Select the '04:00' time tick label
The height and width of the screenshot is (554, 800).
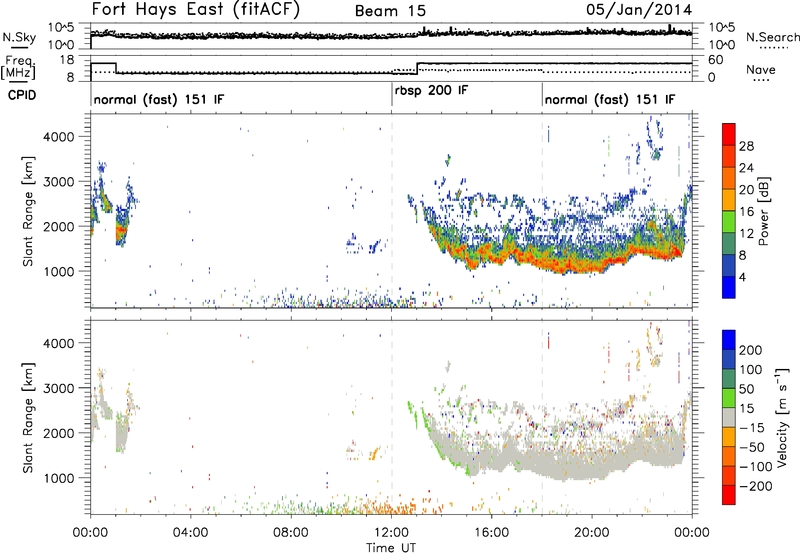tap(190, 533)
